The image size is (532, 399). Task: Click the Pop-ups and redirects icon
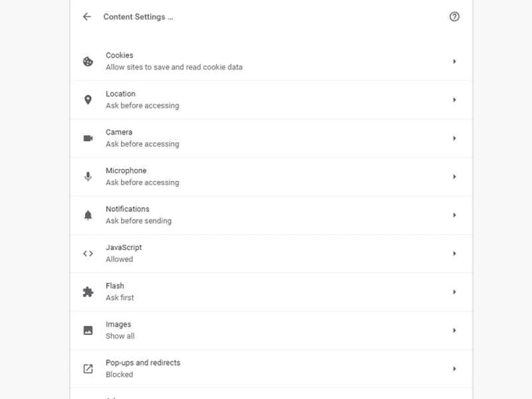click(x=88, y=368)
